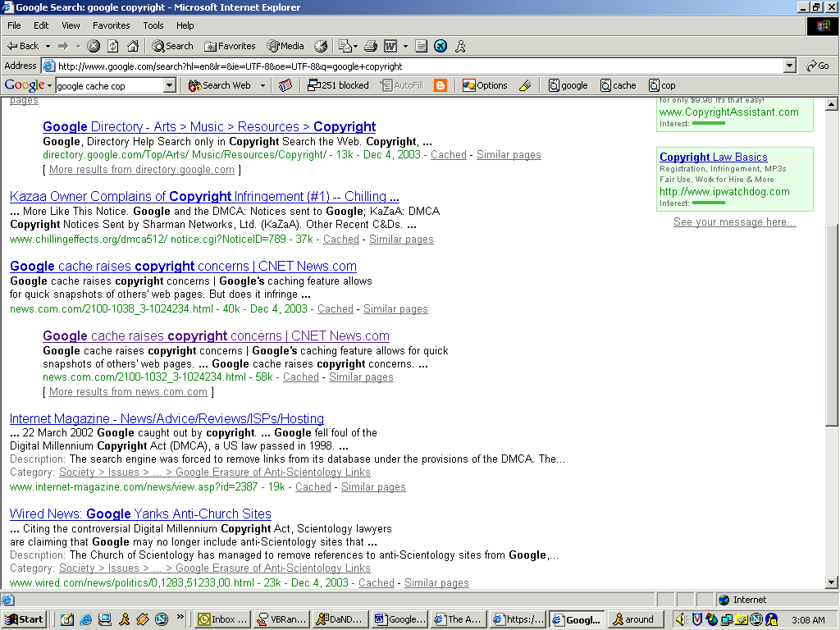Click the globe Messenger toolbar icon
Viewport: 840px width, 630px height.
click(441, 46)
